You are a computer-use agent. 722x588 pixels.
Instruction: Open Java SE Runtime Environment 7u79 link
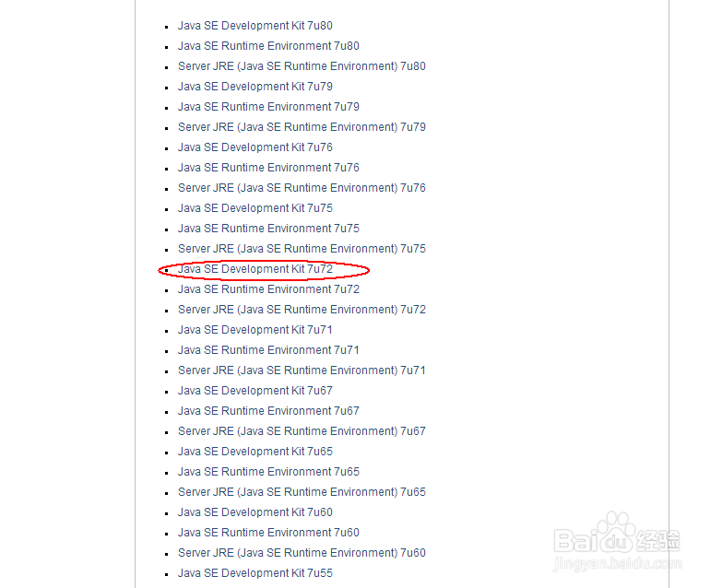click(268, 107)
